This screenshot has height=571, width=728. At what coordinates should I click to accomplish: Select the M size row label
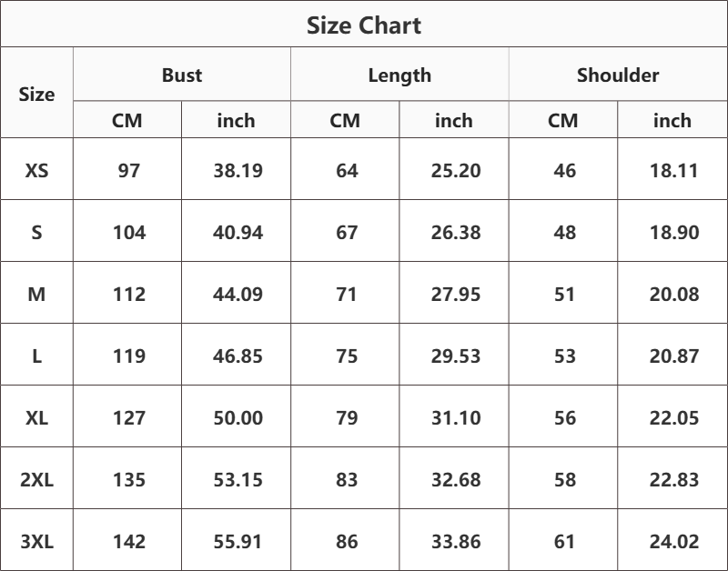(36, 294)
